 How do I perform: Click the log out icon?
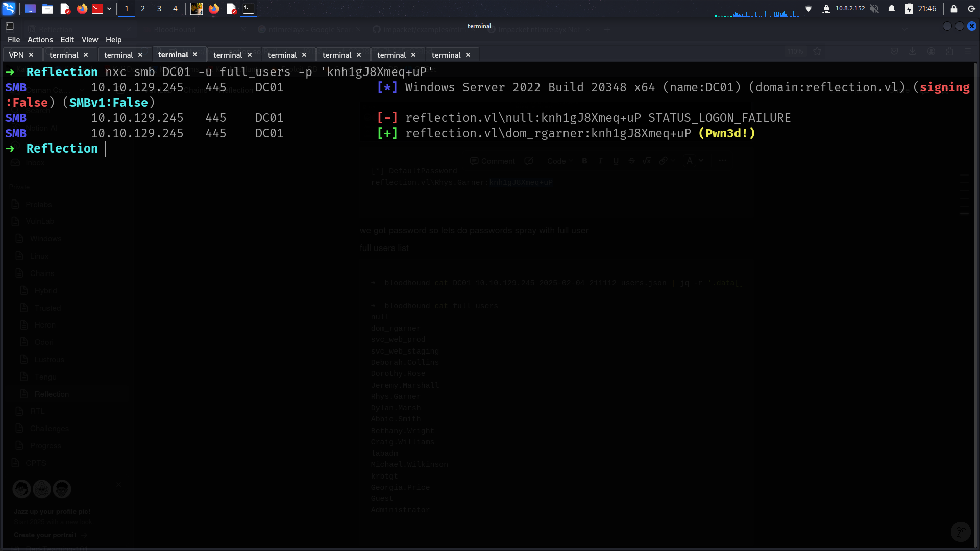(x=971, y=9)
